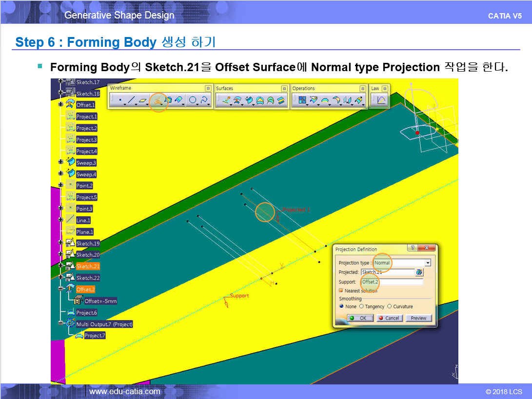The width and height of the screenshot is (532, 399).
Task: Open the Projection type dropdown
Action: pos(428,263)
